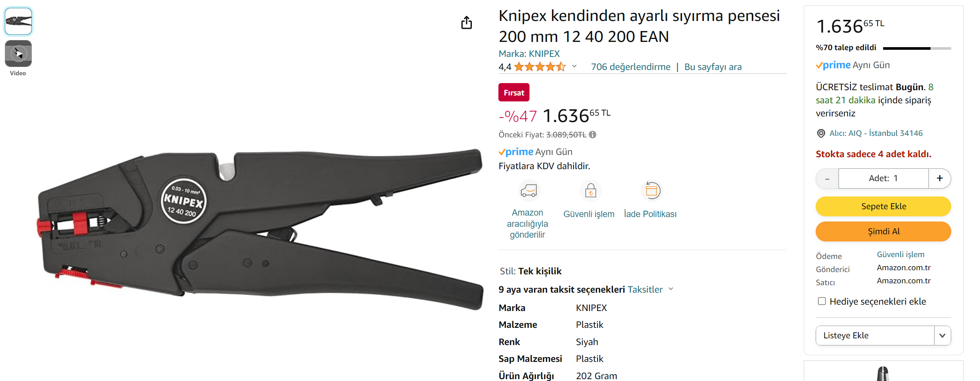Check the Hediye seçenekleri ekle checkbox
This screenshot has width=980, height=381.
click(822, 301)
